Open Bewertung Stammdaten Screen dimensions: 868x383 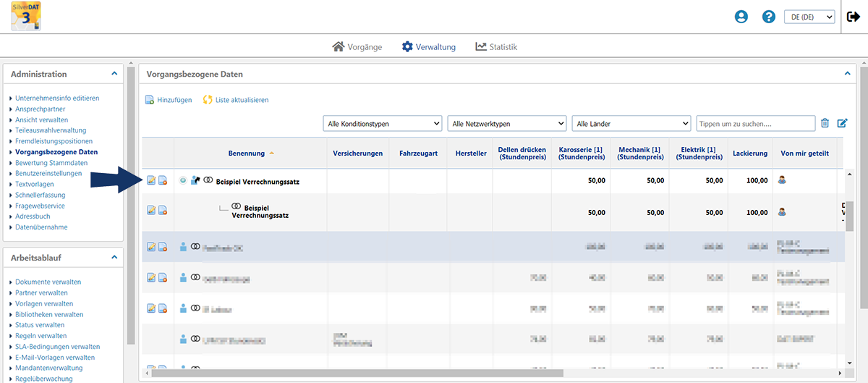click(x=51, y=163)
